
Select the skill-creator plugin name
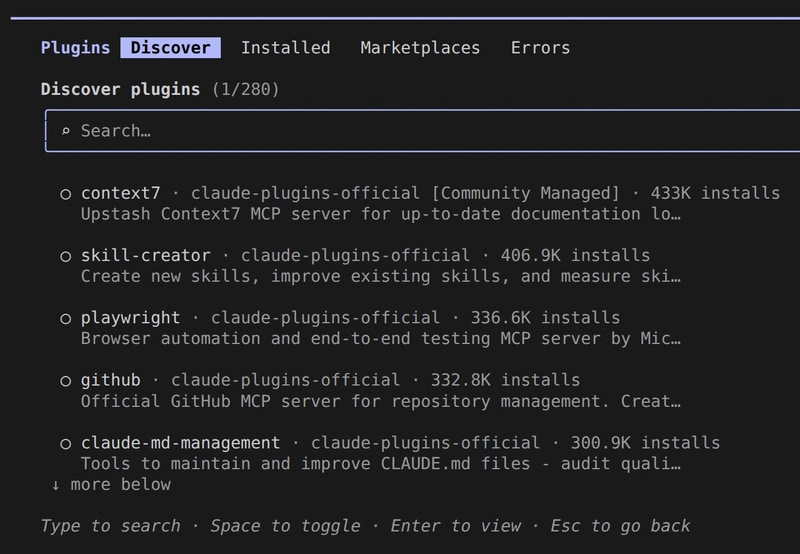click(145, 256)
